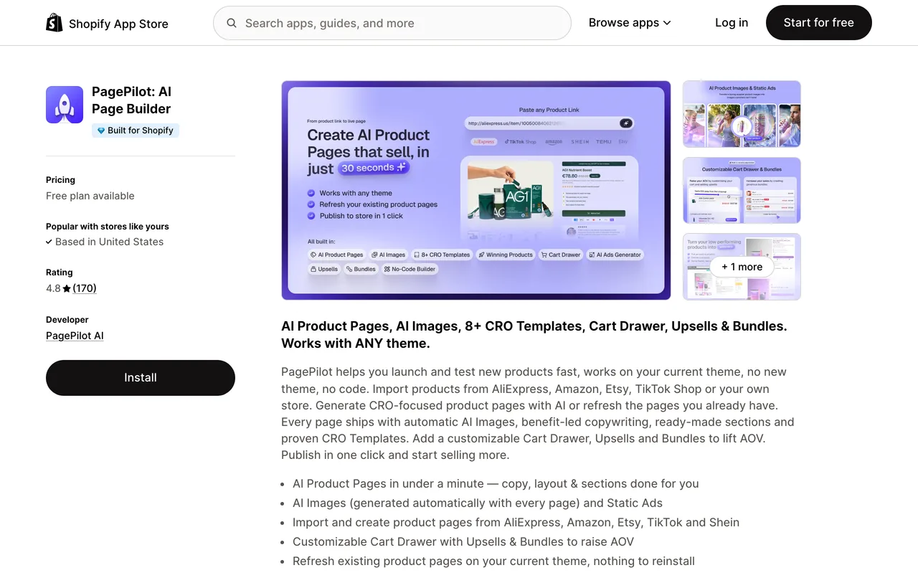Click the Pricing label
The image size is (918, 588).
(x=60, y=180)
